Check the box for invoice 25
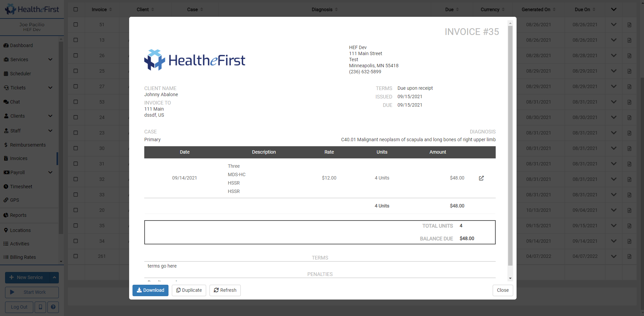This screenshot has width=644, height=316. pyautogui.click(x=76, y=71)
